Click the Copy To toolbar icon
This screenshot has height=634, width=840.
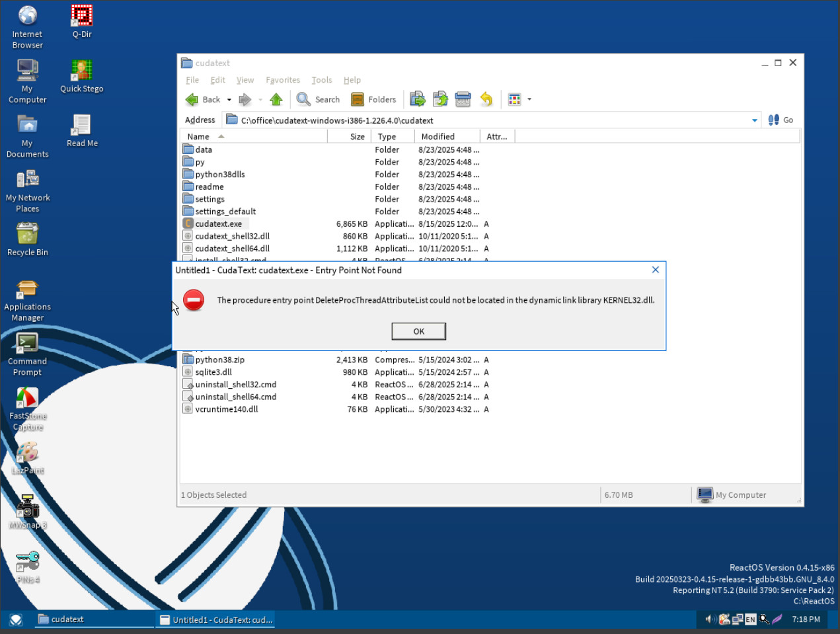point(440,99)
